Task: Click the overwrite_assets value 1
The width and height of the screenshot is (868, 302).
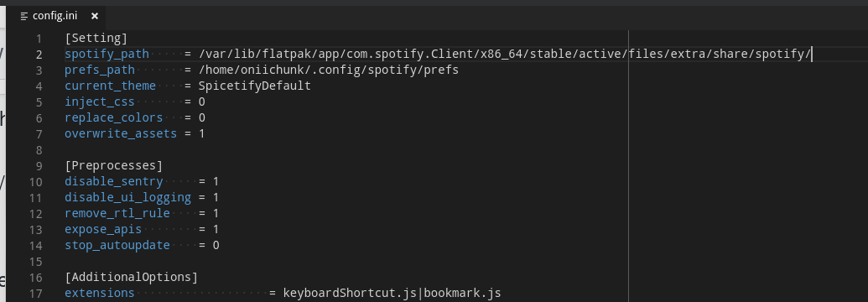Action: 201,134
